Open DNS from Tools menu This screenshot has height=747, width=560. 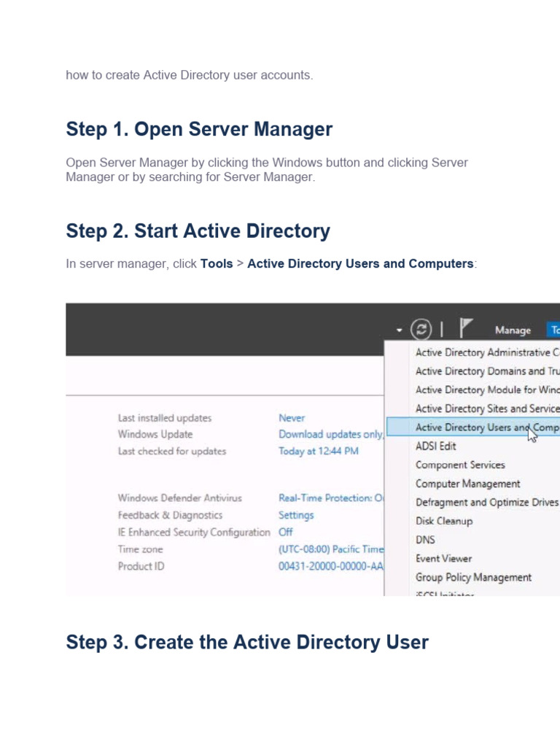tap(425, 540)
